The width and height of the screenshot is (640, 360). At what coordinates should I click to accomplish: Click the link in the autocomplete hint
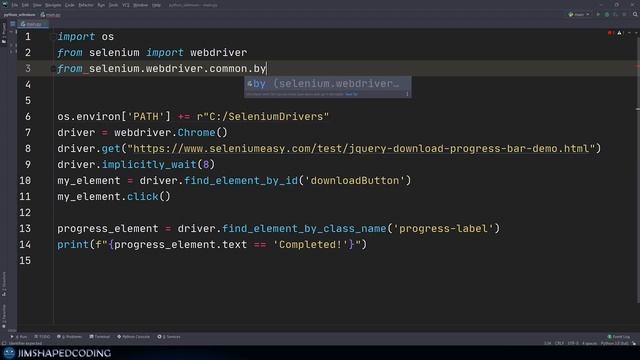click(351, 94)
